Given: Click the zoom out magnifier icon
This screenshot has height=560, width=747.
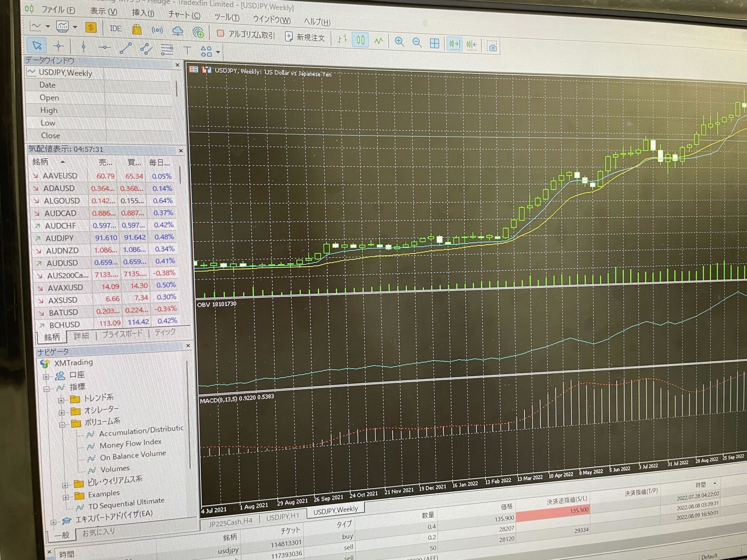Looking at the screenshot, I should (x=417, y=43).
